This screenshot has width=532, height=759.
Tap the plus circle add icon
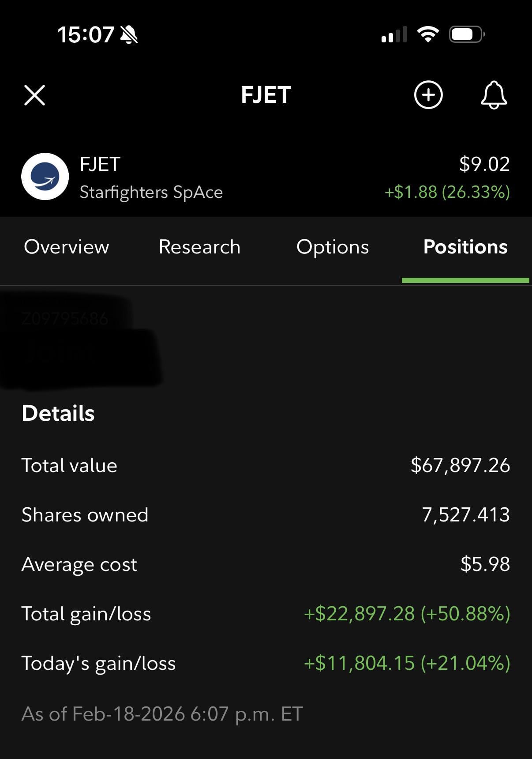[428, 95]
